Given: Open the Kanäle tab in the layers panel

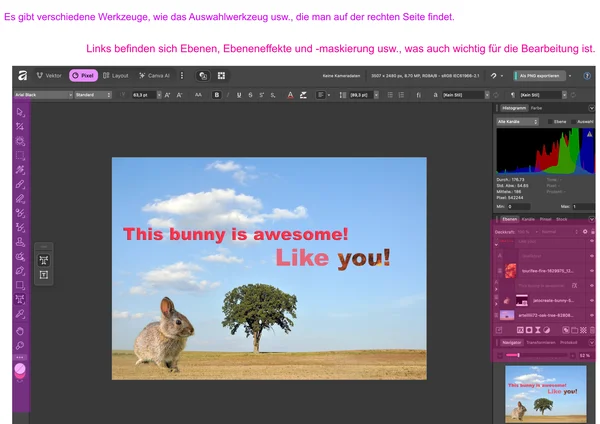Looking at the screenshot, I should point(528,218).
